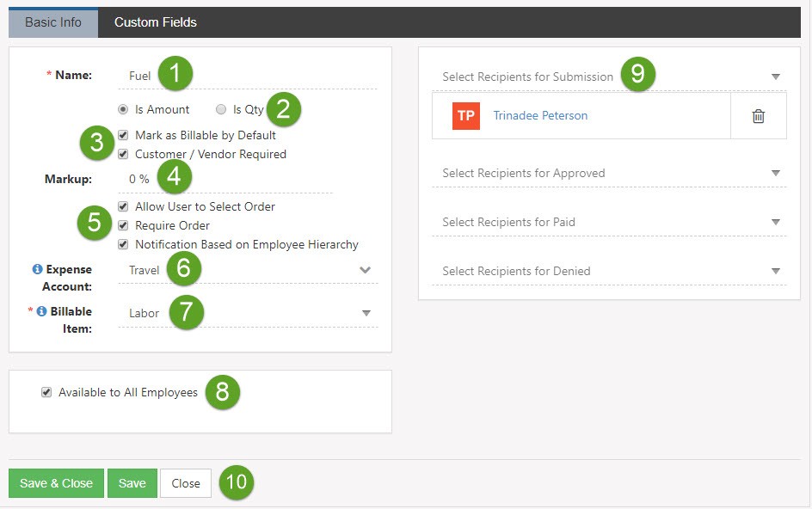812x509 pixels.
Task: Uncheck Customer / Vendor Required checkbox
Action: tap(123, 155)
